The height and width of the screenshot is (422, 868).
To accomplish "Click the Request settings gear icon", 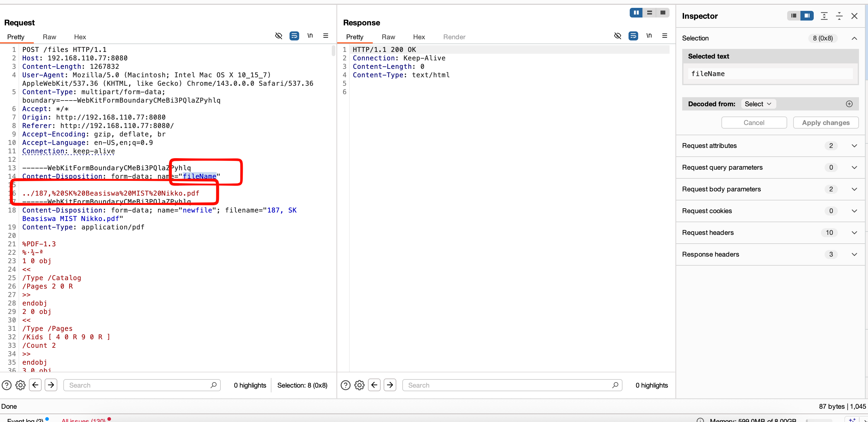I will tap(20, 385).
